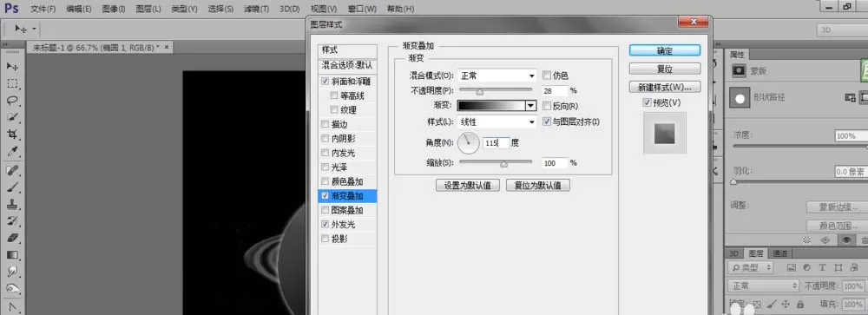Viewport: 868px width, 315px height.
Task: Lock layer position icon
Action: 785,305
